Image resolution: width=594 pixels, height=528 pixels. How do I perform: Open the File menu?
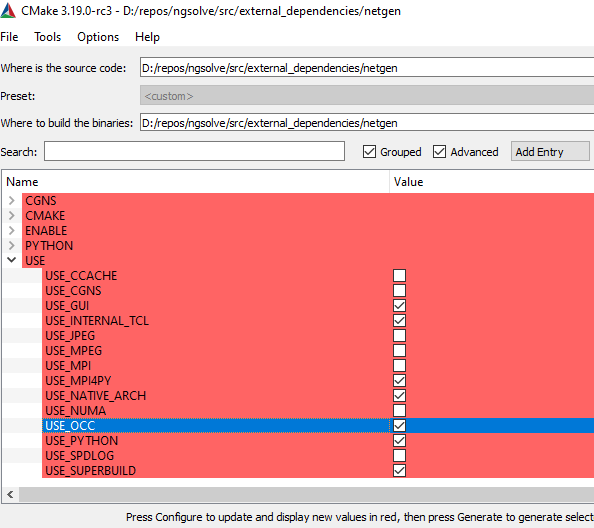(x=9, y=37)
